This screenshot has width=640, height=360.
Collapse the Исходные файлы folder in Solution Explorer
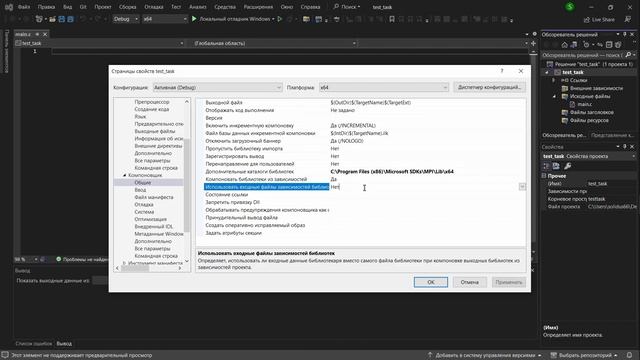554,96
